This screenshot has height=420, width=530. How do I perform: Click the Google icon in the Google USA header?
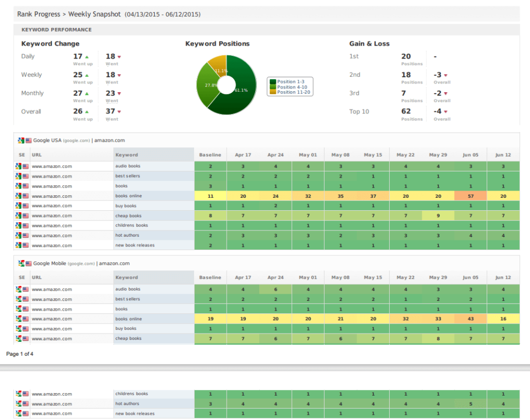coord(21,140)
